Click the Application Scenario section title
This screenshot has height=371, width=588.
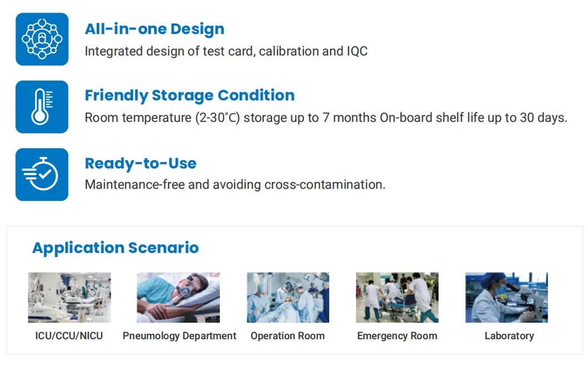click(x=115, y=247)
